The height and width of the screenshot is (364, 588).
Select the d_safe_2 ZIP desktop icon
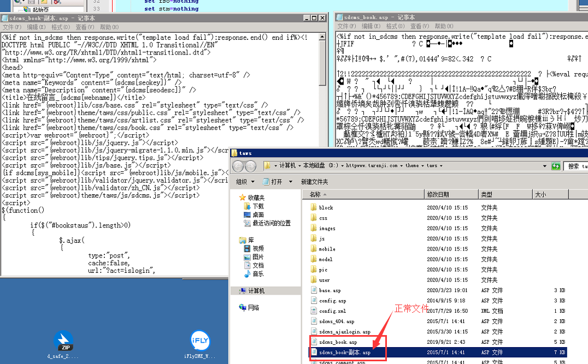pyautogui.click(x=63, y=341)
